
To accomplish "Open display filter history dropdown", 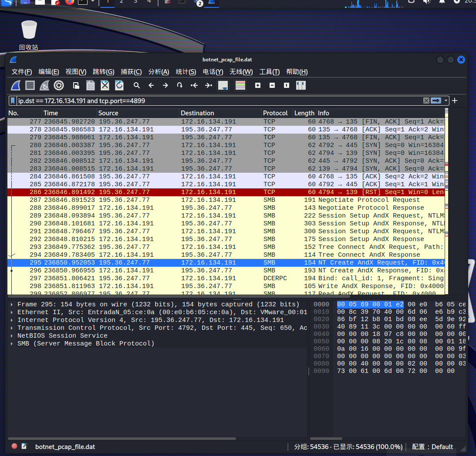I will (446, 101).
